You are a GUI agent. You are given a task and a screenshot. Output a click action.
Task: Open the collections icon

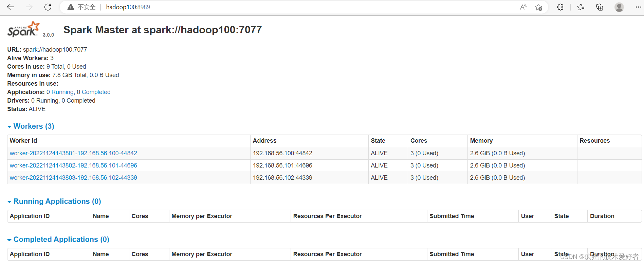(600, 7)
